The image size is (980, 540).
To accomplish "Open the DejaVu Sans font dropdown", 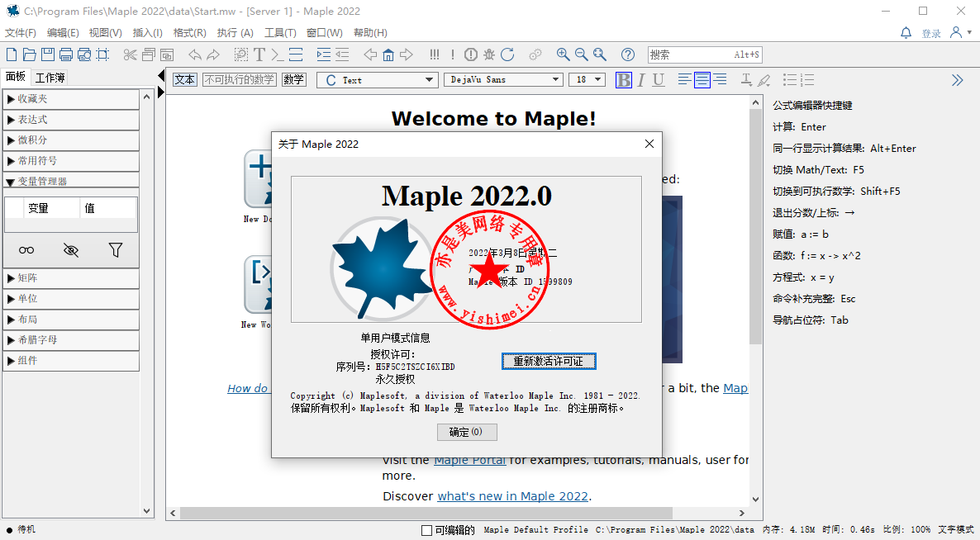I will [502, 80].
